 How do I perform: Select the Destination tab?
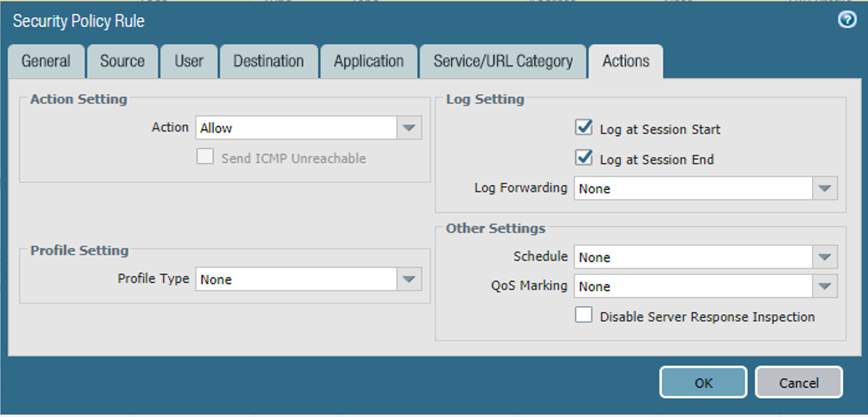tap(269, 61)
